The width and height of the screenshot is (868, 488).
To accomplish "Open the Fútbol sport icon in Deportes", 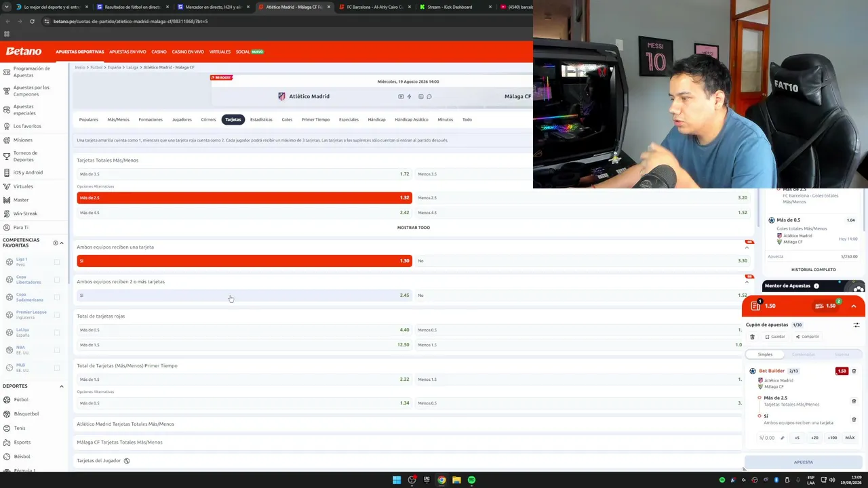I will [x=7, y=400].
